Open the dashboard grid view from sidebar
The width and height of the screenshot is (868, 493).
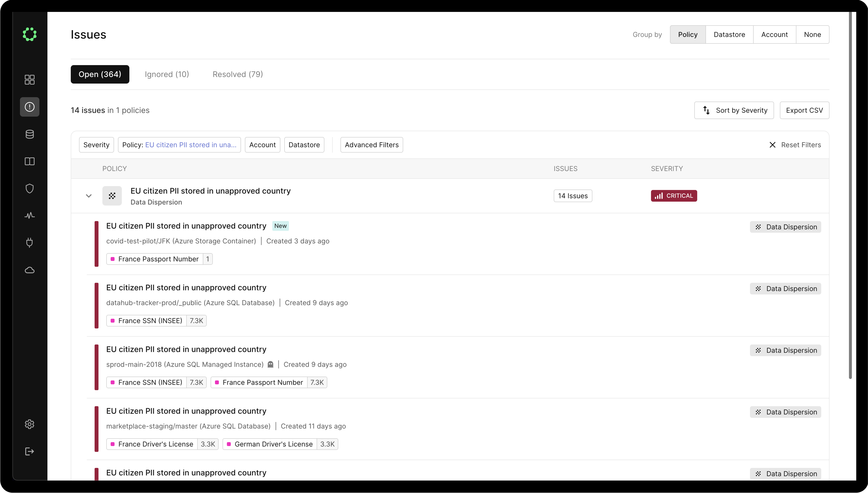coord(30,80)
